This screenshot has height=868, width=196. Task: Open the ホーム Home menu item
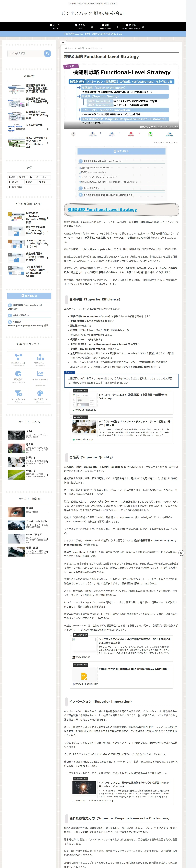tap(55, 27)
